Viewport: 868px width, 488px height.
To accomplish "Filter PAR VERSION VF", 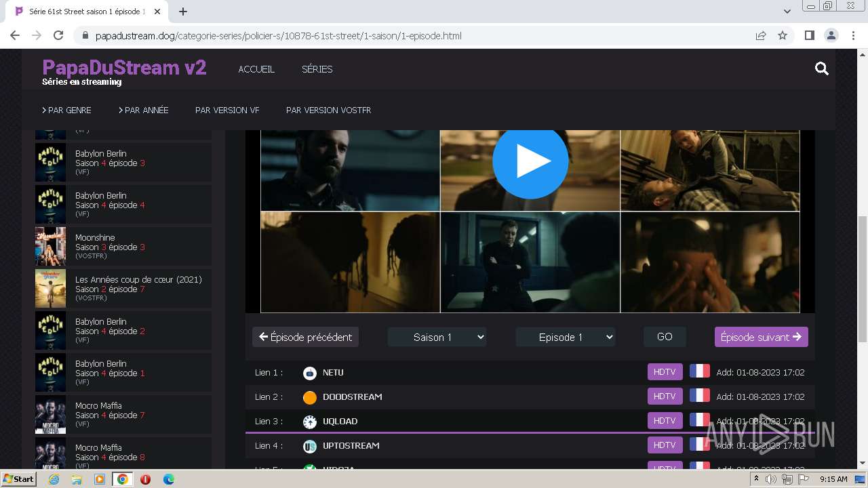I will 227,110.
